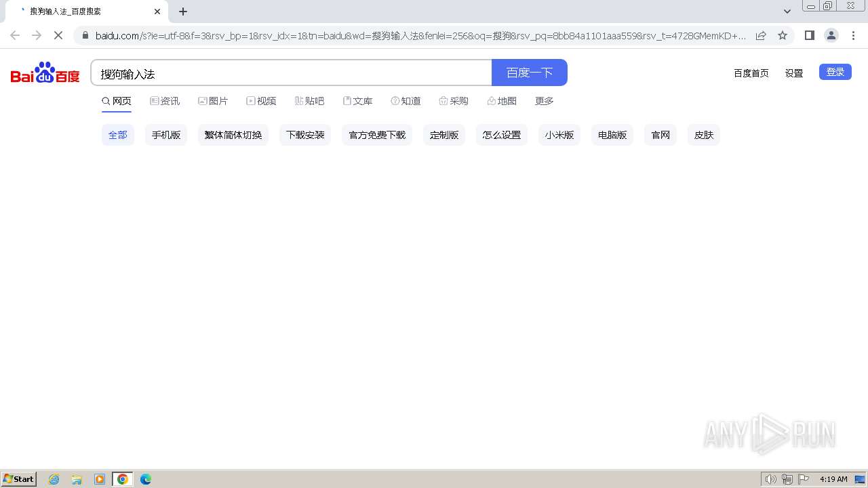Select the 官方免费下载 filter chip
The width and height of the screenshot is (868, 488).
coord(377,135)
